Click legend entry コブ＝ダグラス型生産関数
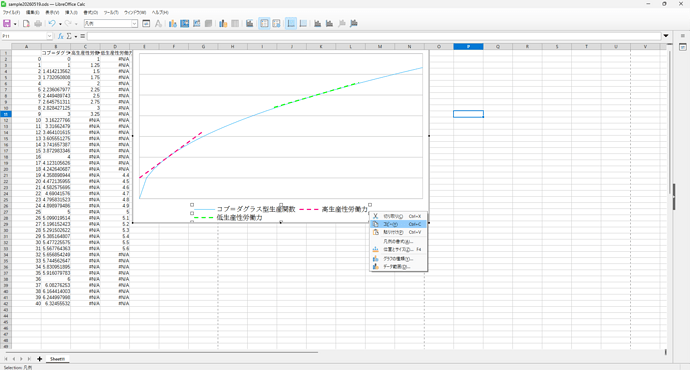Viewport: 690px width, 370px height. 256,209
